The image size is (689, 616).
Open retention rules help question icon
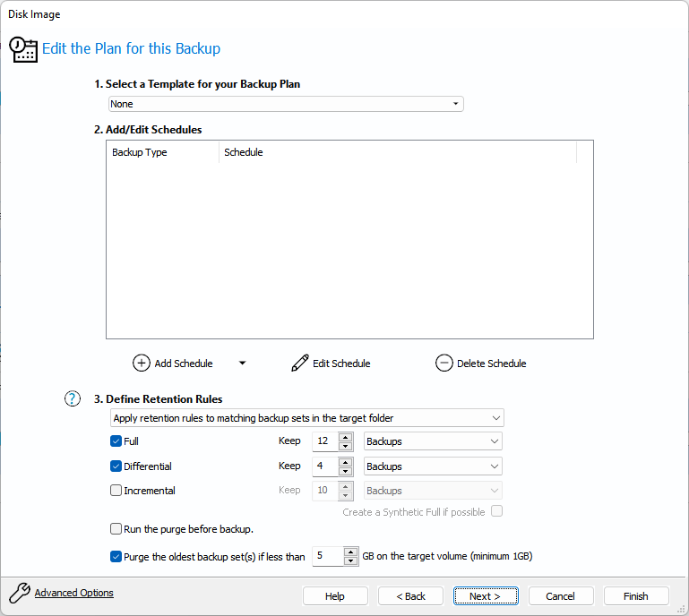pyautogui.click(x=73, y=399)
